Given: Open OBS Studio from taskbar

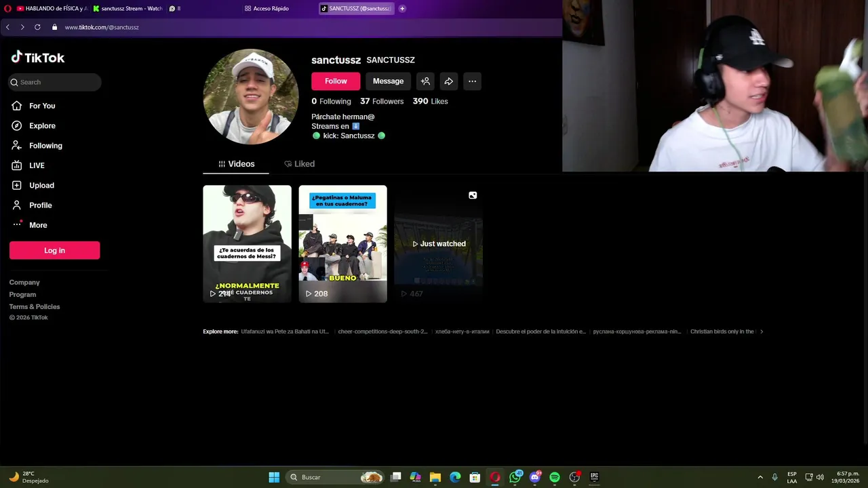Looking at the screenshot, I should coord(574,477).
